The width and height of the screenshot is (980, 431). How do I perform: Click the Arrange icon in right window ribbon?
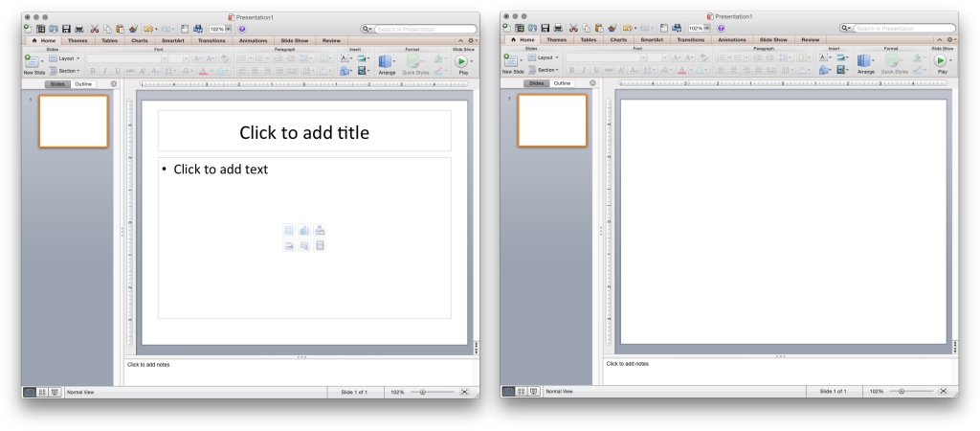tap(864, 61)
